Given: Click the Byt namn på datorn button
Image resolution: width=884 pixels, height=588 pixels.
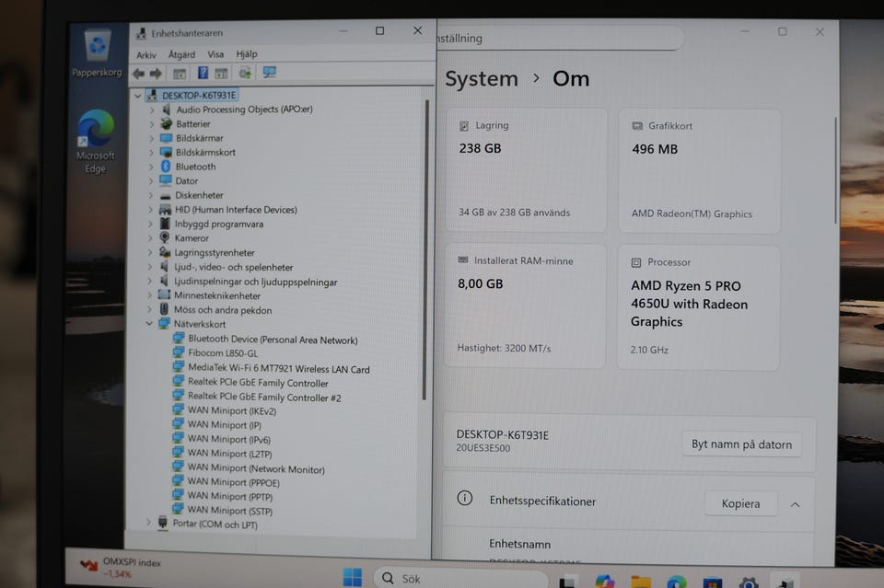Looking at the screenshot, I should (741, 444).
